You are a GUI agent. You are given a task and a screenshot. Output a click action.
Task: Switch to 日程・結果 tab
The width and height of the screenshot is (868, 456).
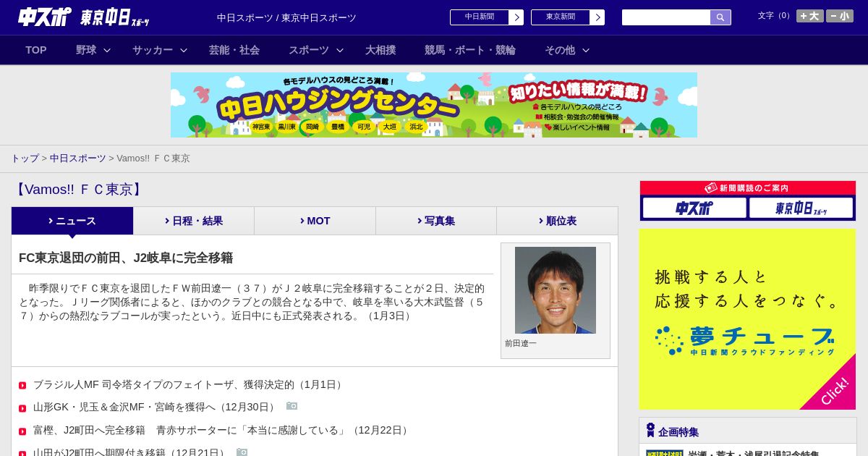point(194,221)
